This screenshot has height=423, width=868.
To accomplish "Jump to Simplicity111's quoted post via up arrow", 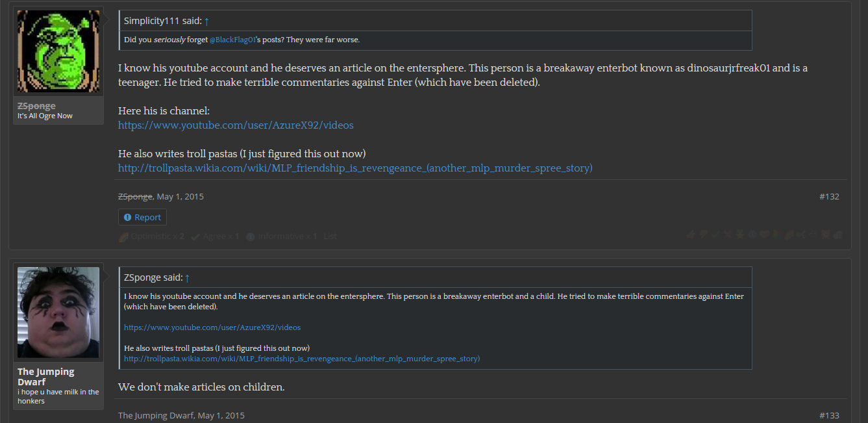I will pos(206,21).
